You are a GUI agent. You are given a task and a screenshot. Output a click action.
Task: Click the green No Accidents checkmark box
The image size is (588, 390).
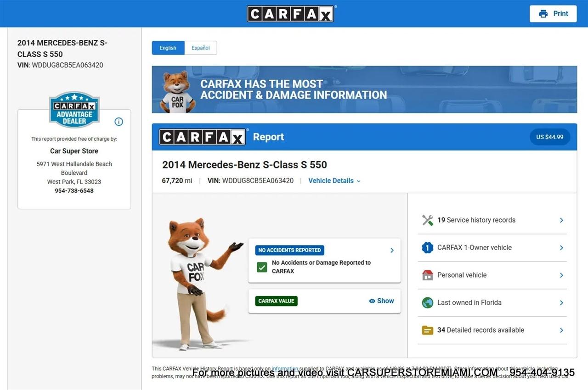pos(262,267)
